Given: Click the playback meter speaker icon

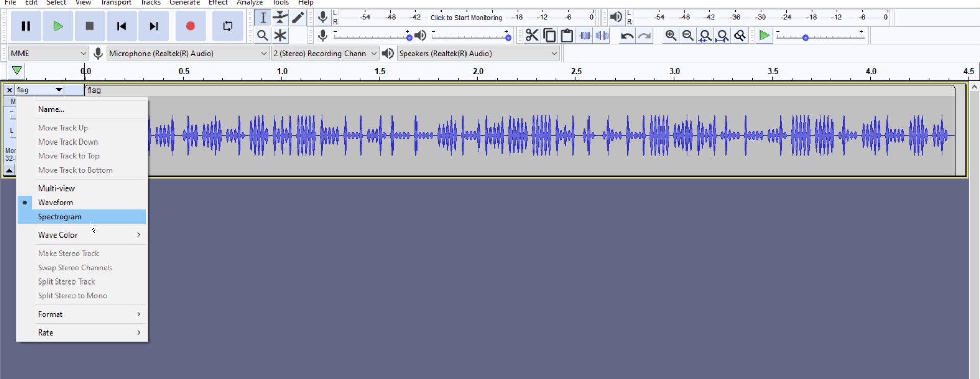Looking at the screenshot, I should [617, 17].
